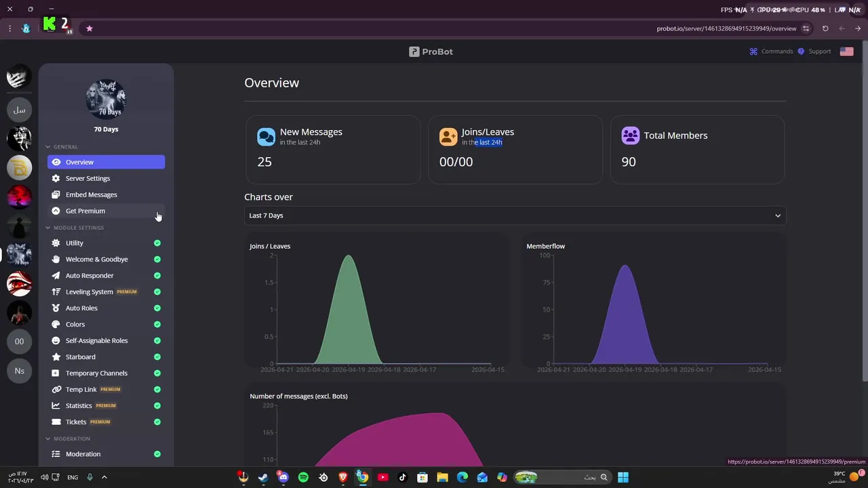Screen dimensions: 868x488
Task: Toggle the Colors module status check
Action: click(x=157, y=324)
